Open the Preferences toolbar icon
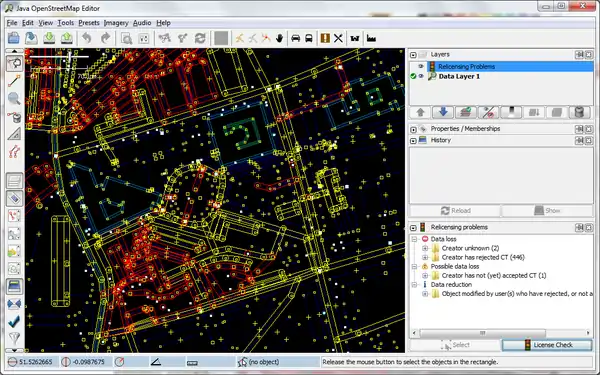Screen dimensions: 600x375 144,38
